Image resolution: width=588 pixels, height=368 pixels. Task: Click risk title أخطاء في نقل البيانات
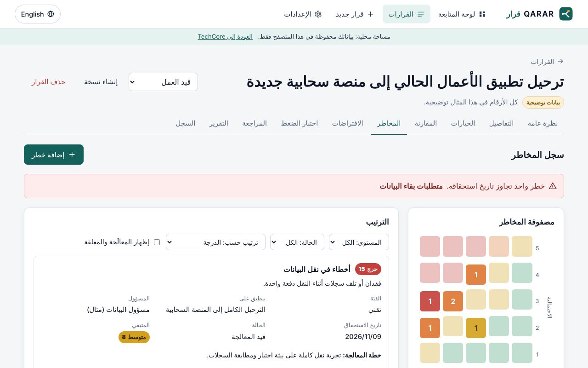[317, 269]
